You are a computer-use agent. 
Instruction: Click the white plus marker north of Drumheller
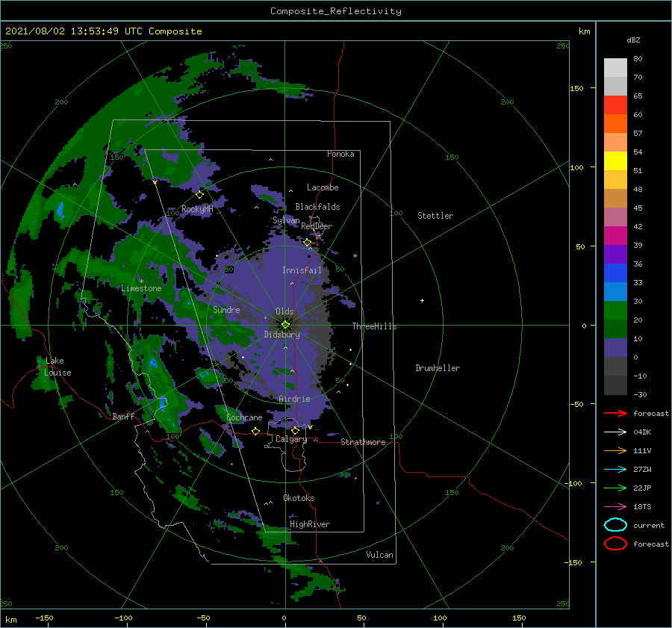pos(422,300)
